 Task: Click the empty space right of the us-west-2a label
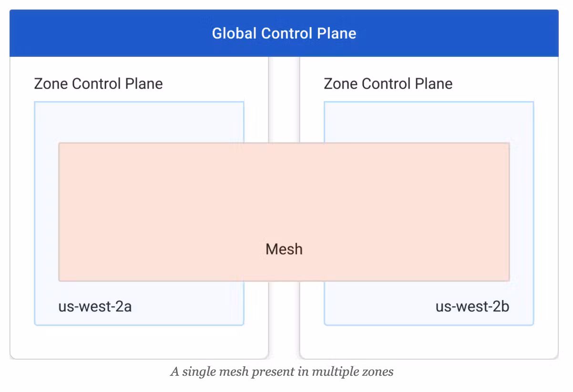[191, 306]
